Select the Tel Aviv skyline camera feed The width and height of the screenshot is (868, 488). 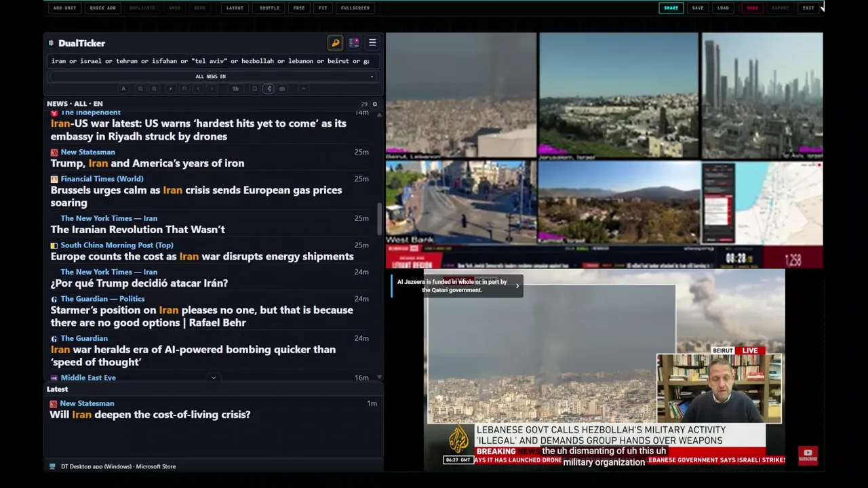click(x=762, y=96)
